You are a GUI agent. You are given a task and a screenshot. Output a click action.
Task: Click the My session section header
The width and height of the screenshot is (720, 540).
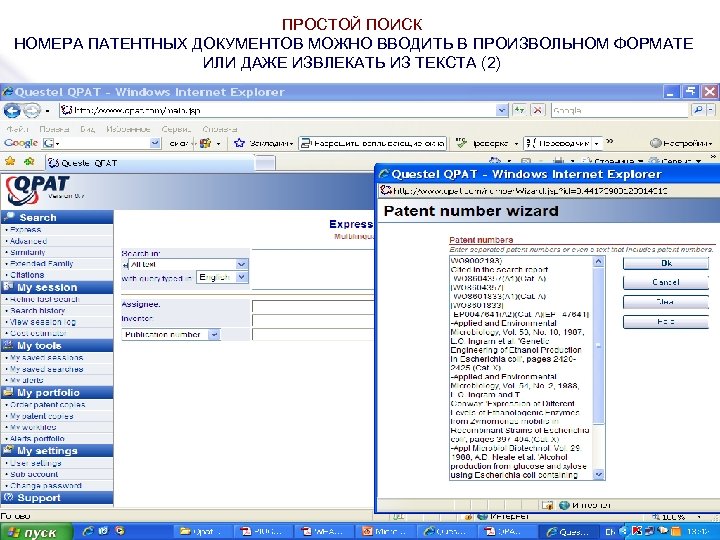(x=57, y=288)
